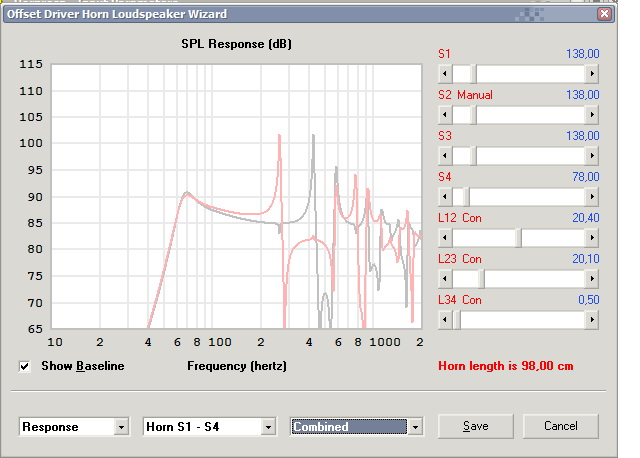Viewport: 640px width, 458px height.
Task: Click the Cancel button
Action: point(561,426)
